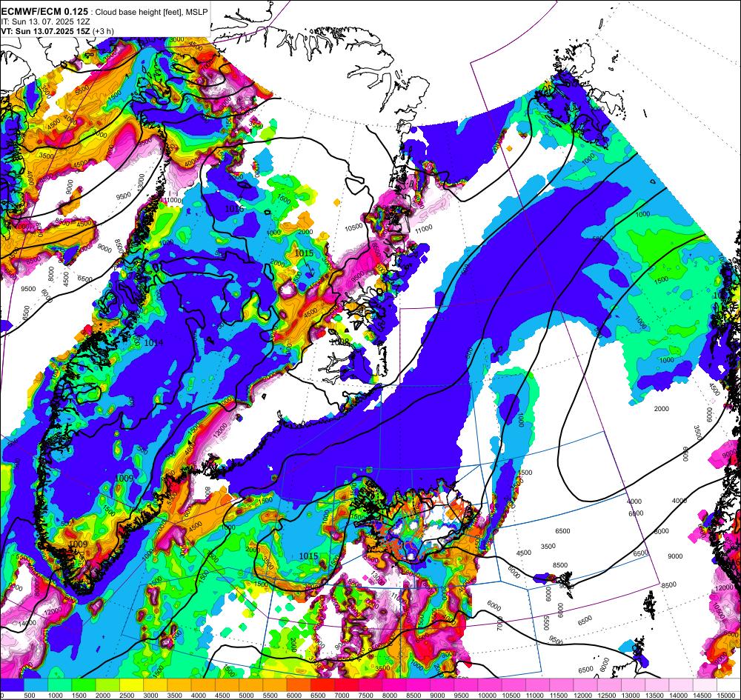Pick the 10000–10500 ft legend swatch
Screen dimensions: 741x700
point(491,684)
